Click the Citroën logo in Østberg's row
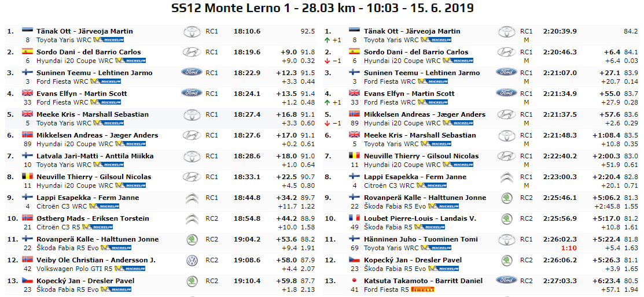 click(x=192, y=219)
